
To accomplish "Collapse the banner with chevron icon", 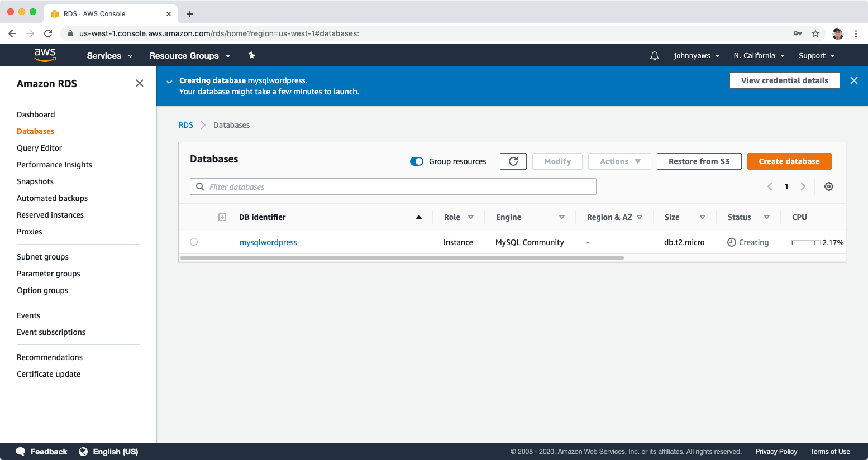I will pos(169,81).
